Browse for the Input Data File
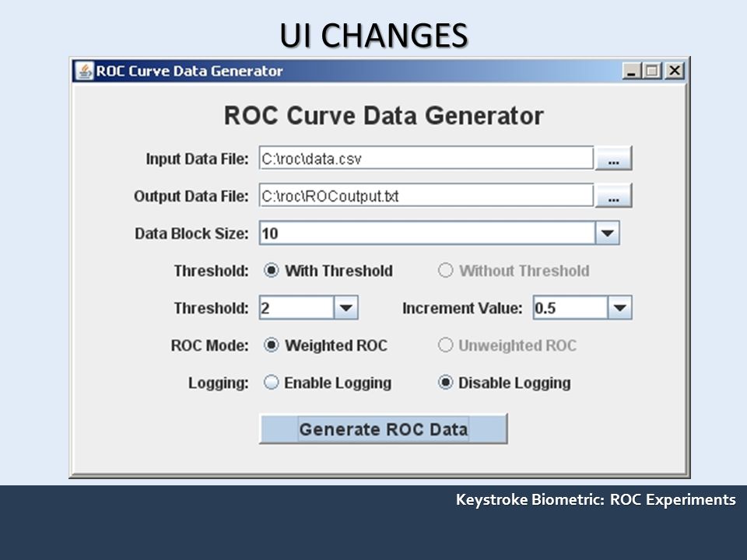 [614, 158]
